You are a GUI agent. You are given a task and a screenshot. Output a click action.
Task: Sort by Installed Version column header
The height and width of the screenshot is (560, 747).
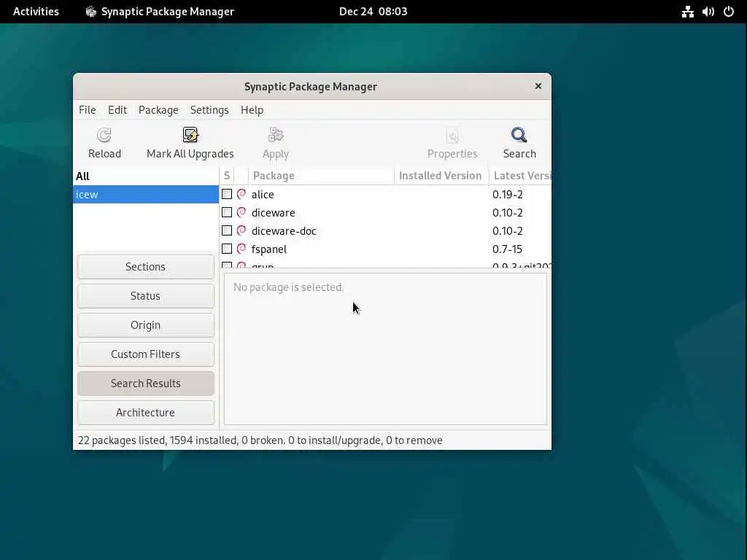click(441, 176)
